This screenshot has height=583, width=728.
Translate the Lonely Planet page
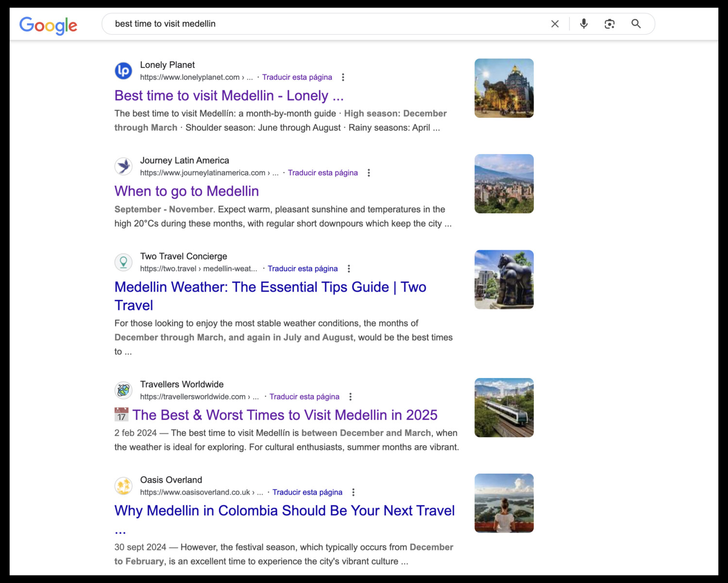[297, 77]
